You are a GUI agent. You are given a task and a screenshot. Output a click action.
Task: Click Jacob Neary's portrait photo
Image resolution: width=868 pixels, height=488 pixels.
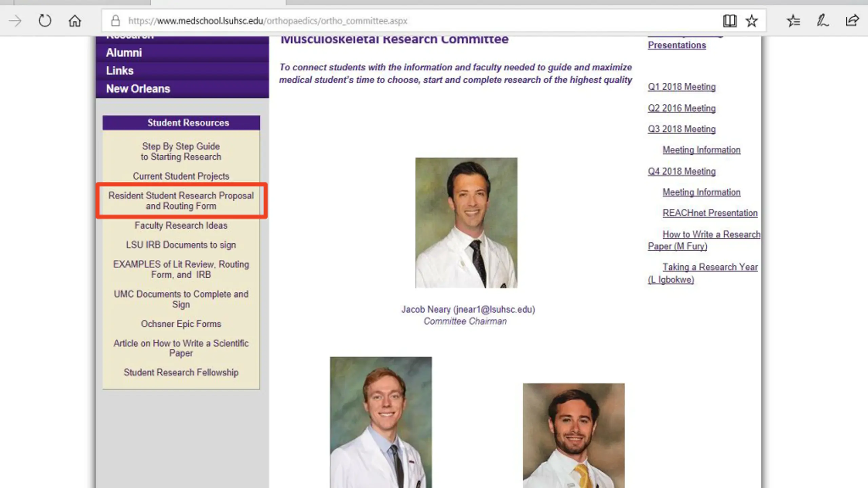466,223
